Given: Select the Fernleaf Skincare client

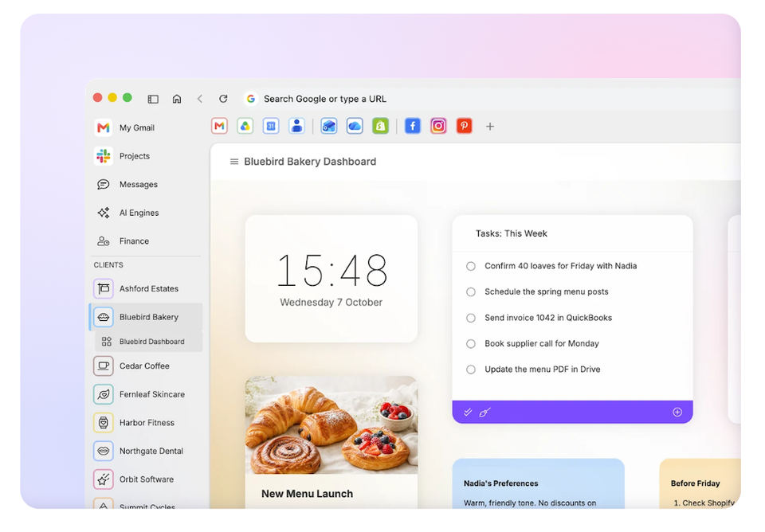Looking at the screenshot, I should click(x=147, y=394).
